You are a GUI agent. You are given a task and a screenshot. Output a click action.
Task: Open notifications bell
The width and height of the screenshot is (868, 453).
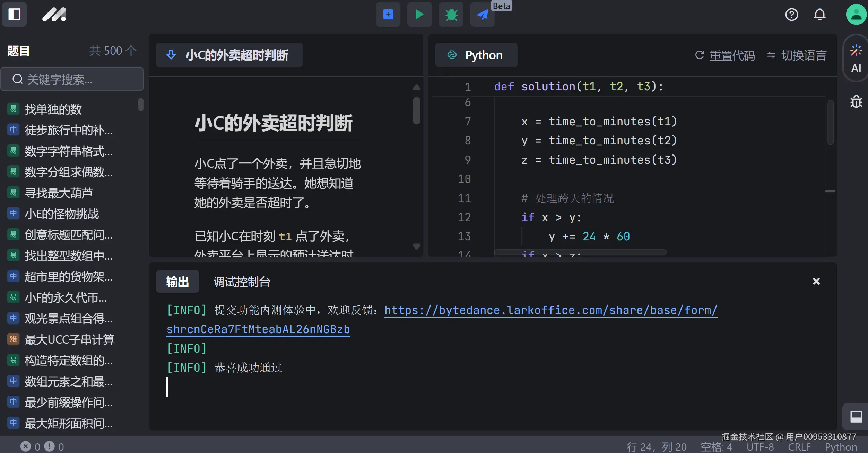coord(820,15)
